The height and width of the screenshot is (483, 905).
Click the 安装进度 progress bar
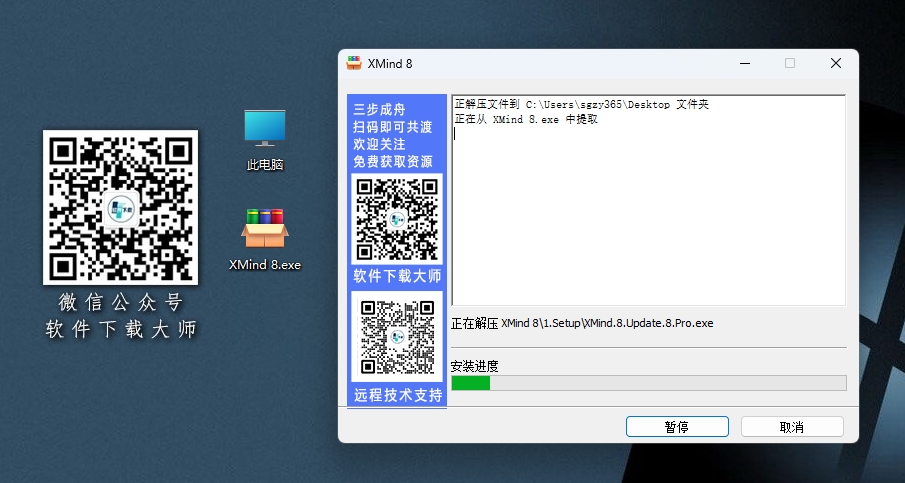pyautogui.click(x=649, y=383)
